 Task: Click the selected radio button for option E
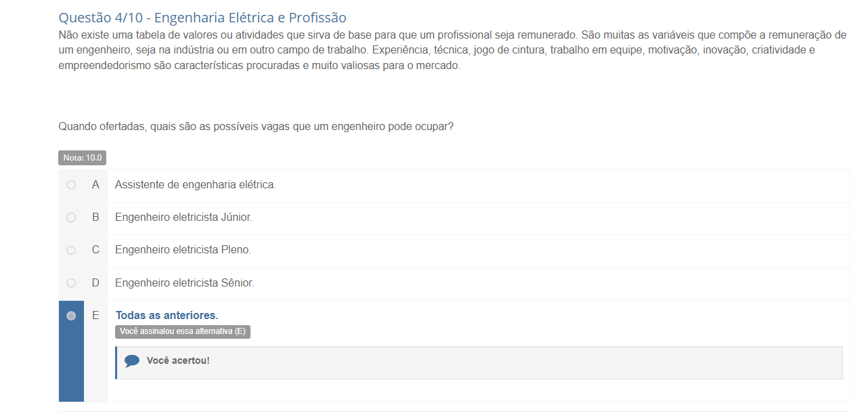click(71, 316)
